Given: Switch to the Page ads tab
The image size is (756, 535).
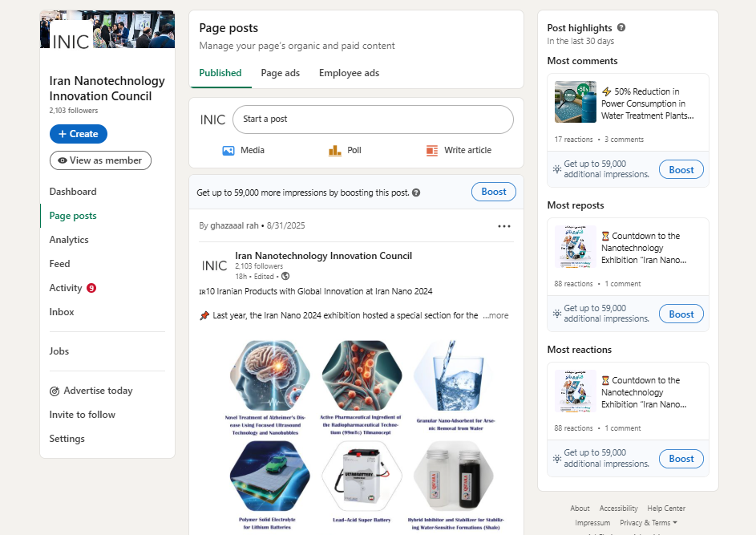Looking at the screenshot, I should point(280,73).
